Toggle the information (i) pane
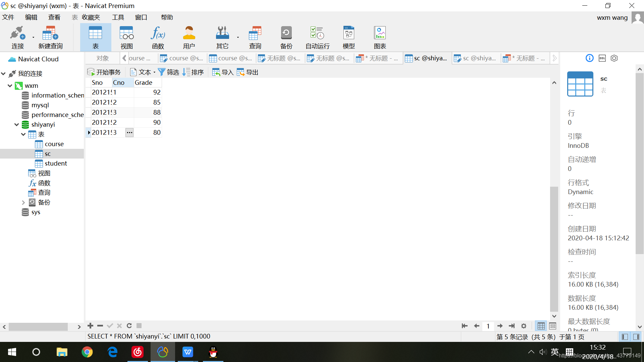Viewport: 644px width, 362px height. 589,58
